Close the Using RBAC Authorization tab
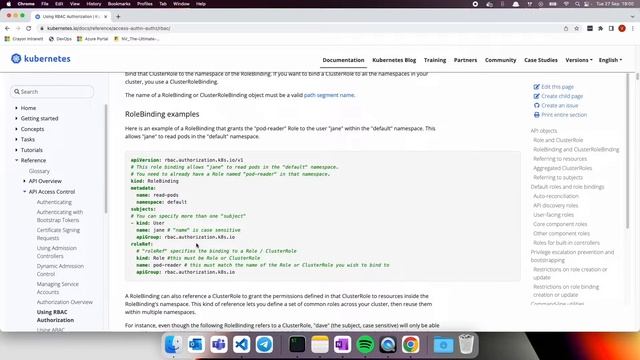Image resolution: width=640 pixels, height=360 pixels. (x=106, y=17)
